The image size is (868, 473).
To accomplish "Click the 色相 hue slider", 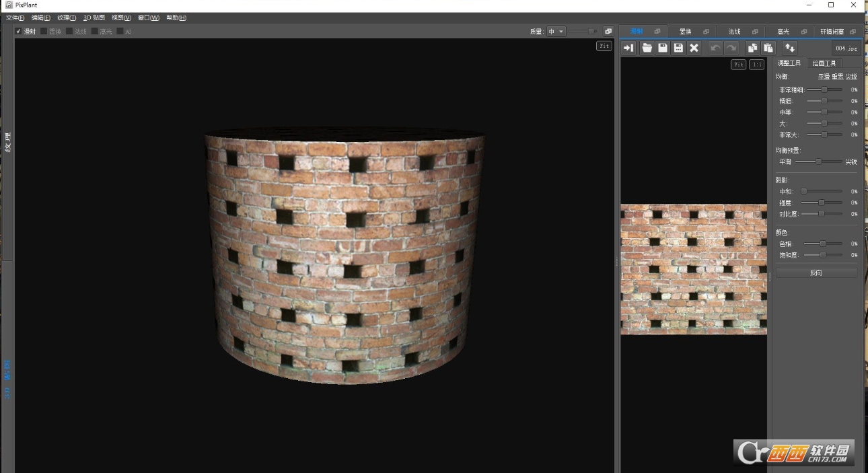I will click(824, 244).
